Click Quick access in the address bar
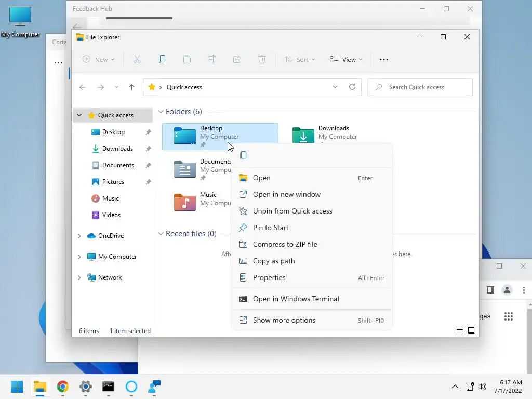 pos(184,87)
